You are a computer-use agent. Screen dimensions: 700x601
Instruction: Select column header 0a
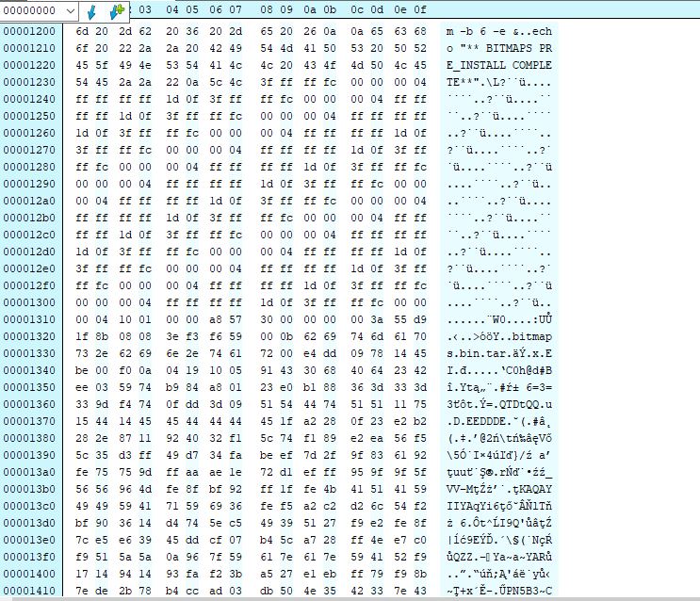tap(310, 9)
